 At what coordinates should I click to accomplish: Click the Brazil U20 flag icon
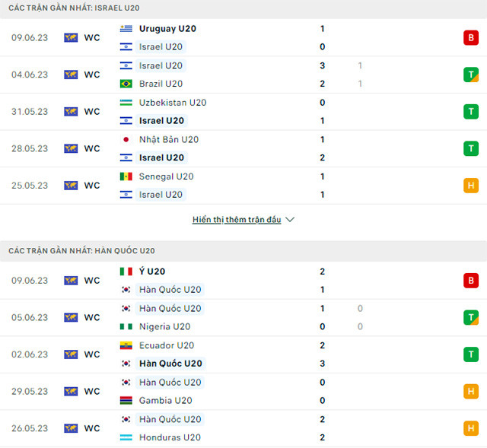pos(126,84)
